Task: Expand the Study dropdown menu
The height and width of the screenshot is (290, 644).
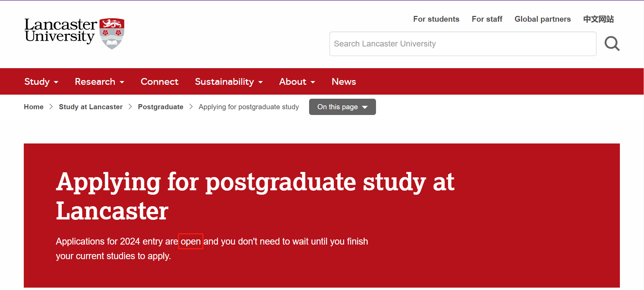Action: (x=41, y=82)
